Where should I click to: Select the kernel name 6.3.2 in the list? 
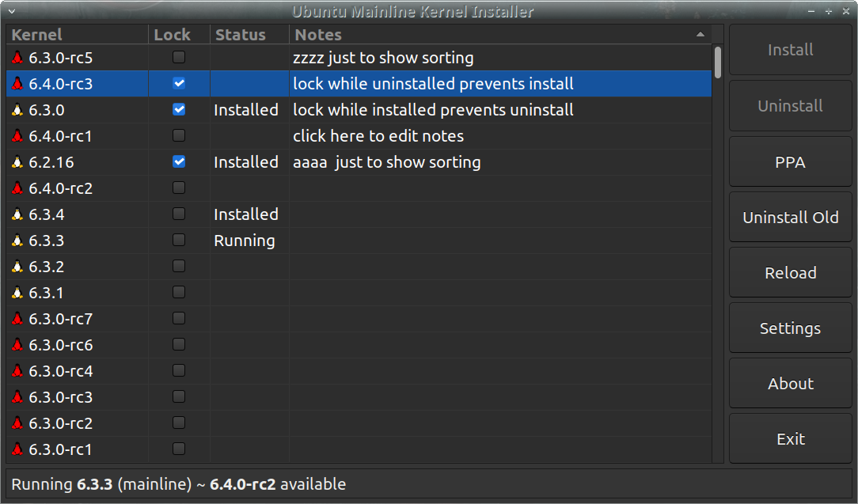[46, 267]
